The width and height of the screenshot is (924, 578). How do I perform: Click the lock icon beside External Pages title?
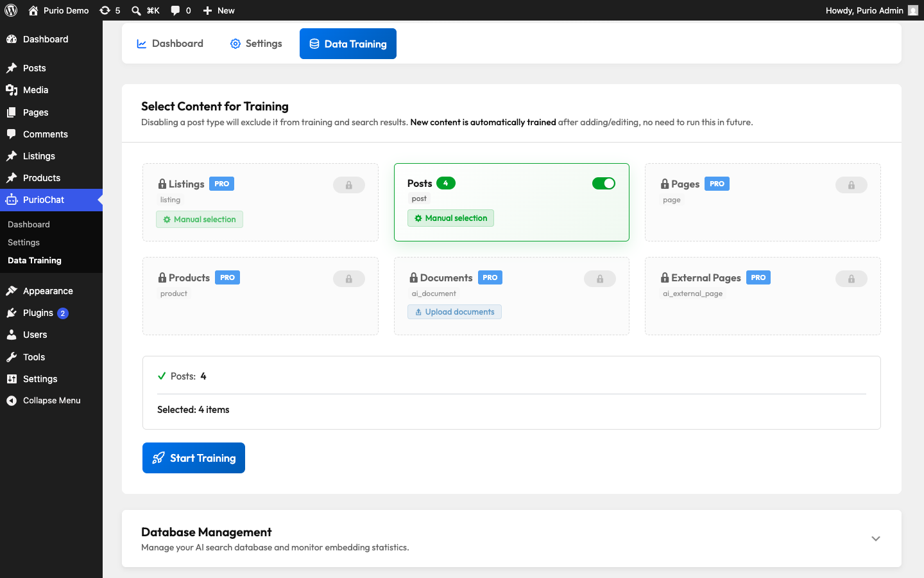click(665, 277)
